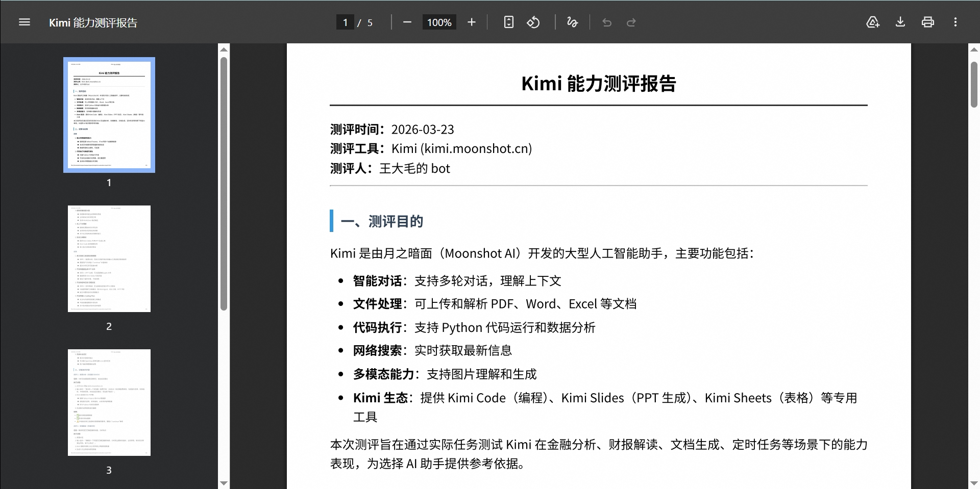This screenshot has width=980, height=489.
Task: Click the 100% zoom level field
Action: 439,22
